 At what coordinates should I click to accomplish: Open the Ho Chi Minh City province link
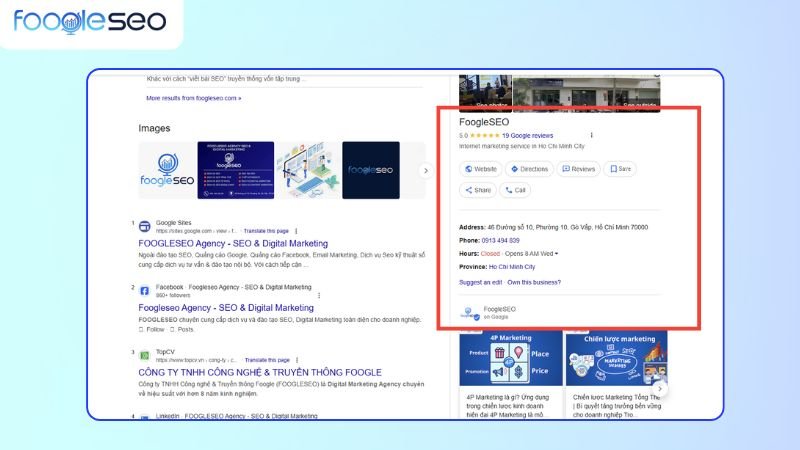coord(511,267)
